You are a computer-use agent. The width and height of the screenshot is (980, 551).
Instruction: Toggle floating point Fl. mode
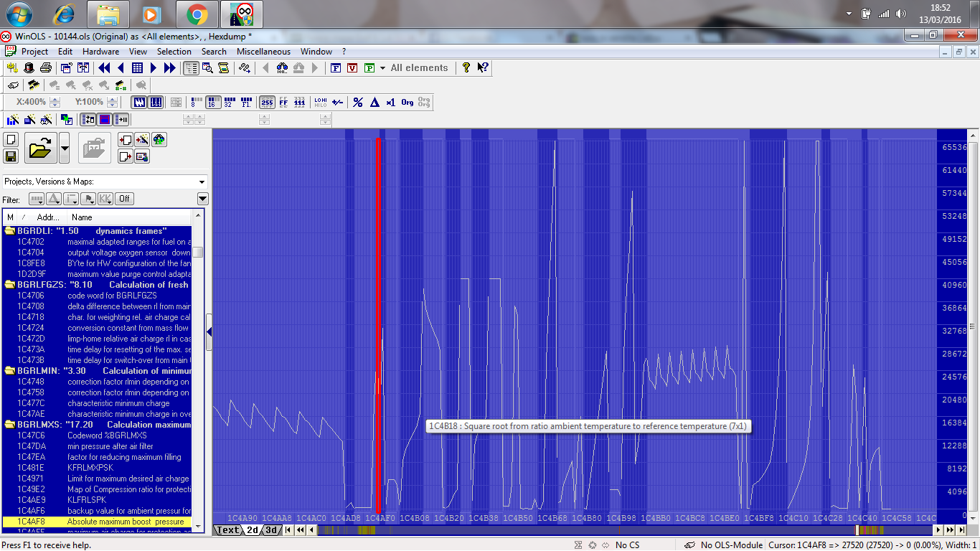coord(246,102)
